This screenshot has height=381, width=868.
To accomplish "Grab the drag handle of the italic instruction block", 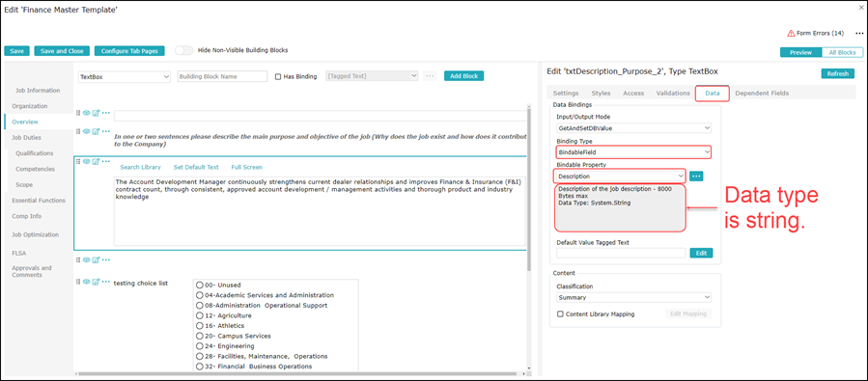I will [78, 131].
